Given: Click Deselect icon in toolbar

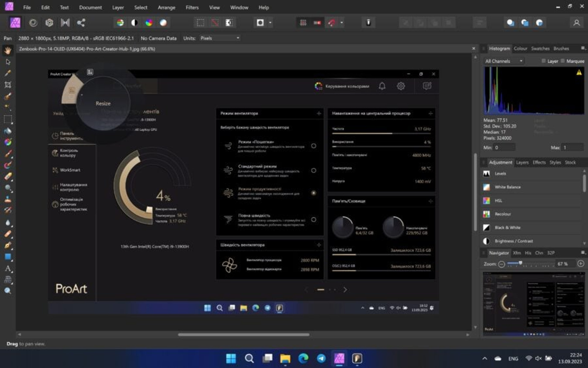Looking at the screenshot, I should point(215,23).
